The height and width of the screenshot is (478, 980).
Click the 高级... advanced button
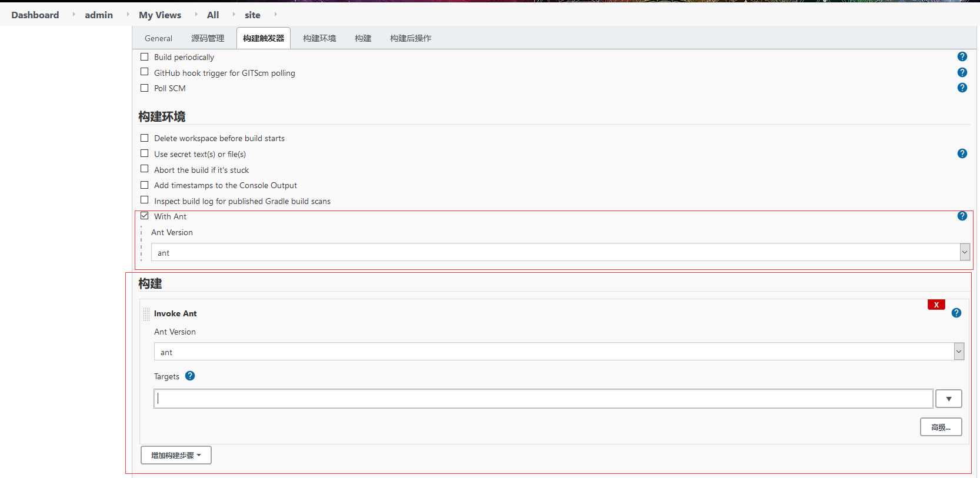tap(941, 427)
